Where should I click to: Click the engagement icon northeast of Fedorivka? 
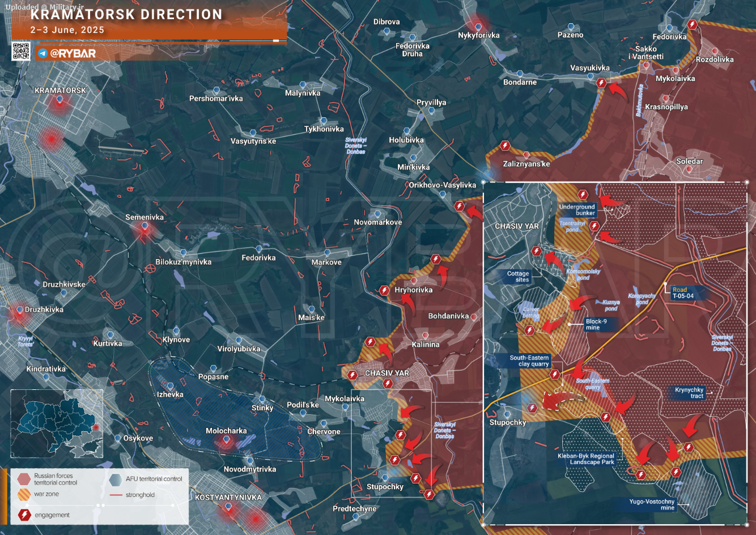coord(692,24)
